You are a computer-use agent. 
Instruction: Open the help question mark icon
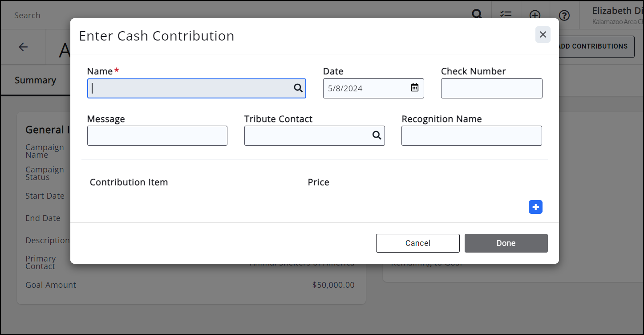564,16
